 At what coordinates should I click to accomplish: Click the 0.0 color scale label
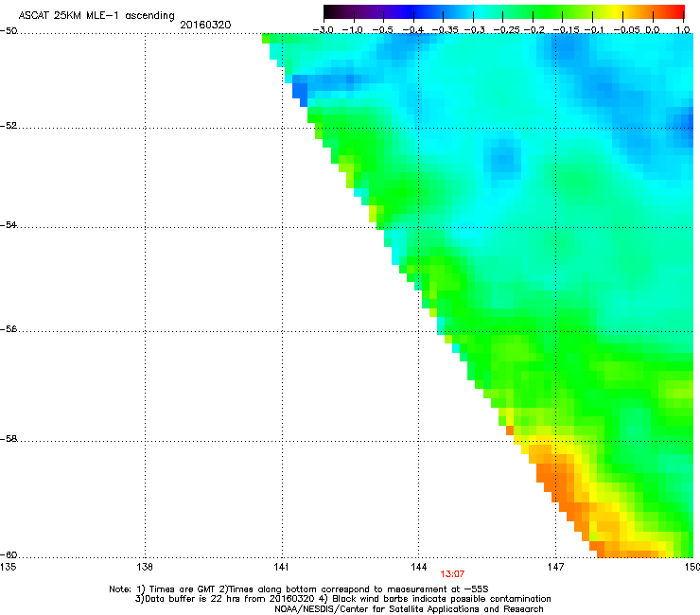(653, 30)
